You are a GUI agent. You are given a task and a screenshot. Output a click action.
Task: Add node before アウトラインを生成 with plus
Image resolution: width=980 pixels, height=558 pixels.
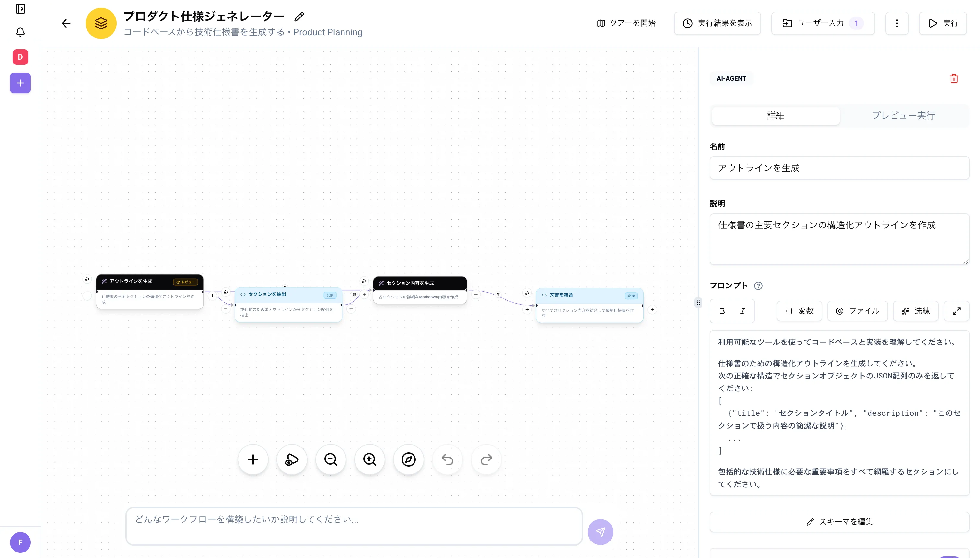pyautogui.click(x=87, y=296)
